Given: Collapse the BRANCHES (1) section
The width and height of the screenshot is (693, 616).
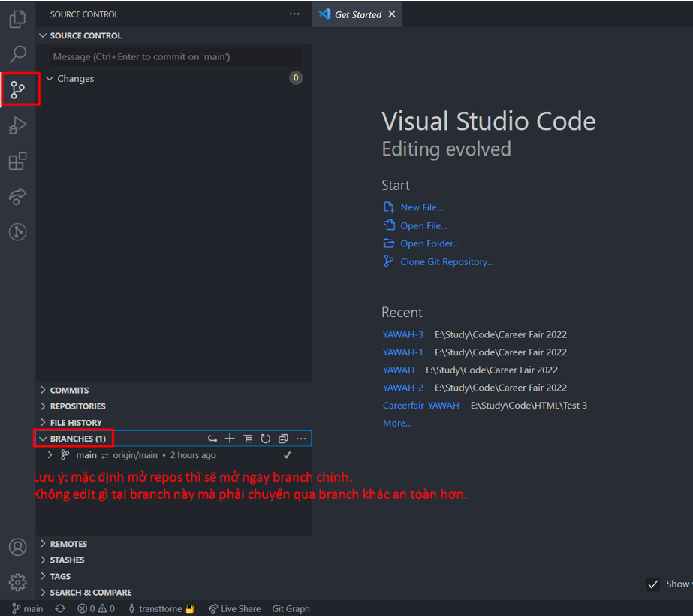Looking at the screenshot, I should point(43,439).
